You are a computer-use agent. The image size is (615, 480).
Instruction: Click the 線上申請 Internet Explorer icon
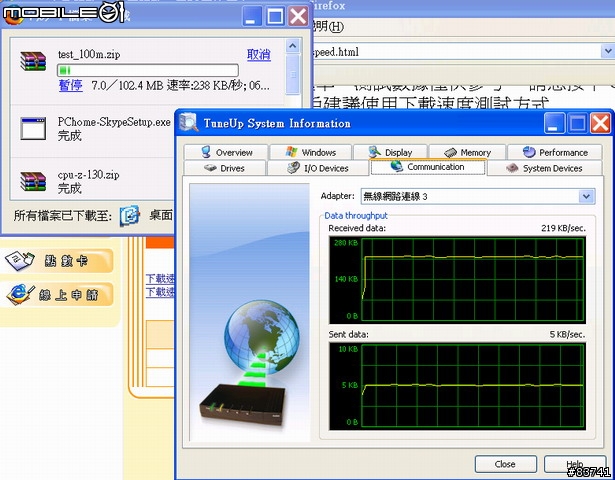20,294
